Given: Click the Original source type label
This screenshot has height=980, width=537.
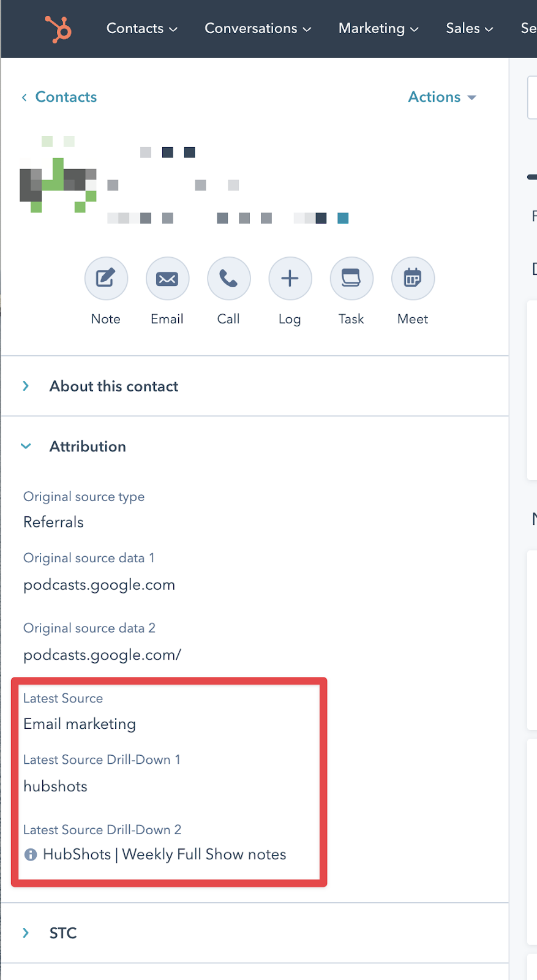Looking at the screenshot, I should pyautogui.click(x=84, y=497).
